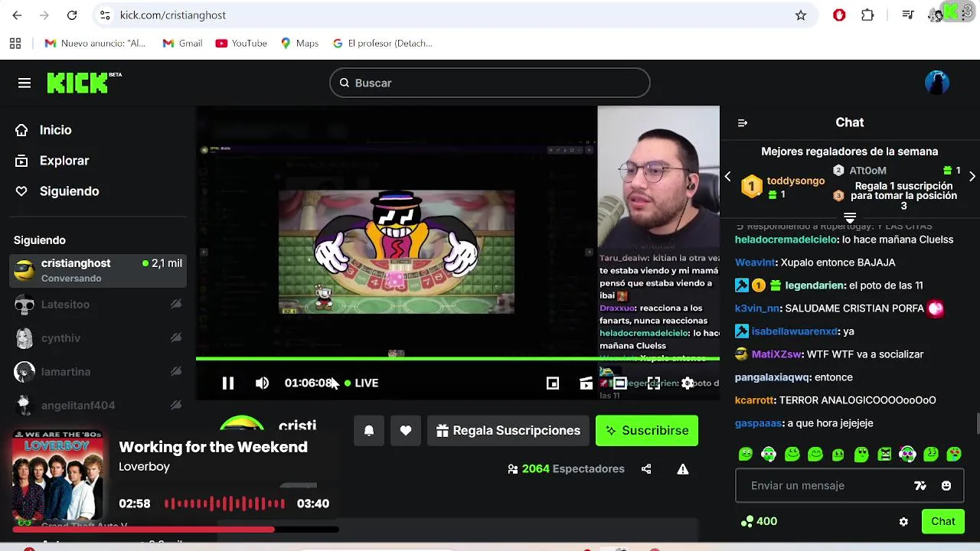
Task: Show previous top gifters with left chevron
Action: (727, 176)
